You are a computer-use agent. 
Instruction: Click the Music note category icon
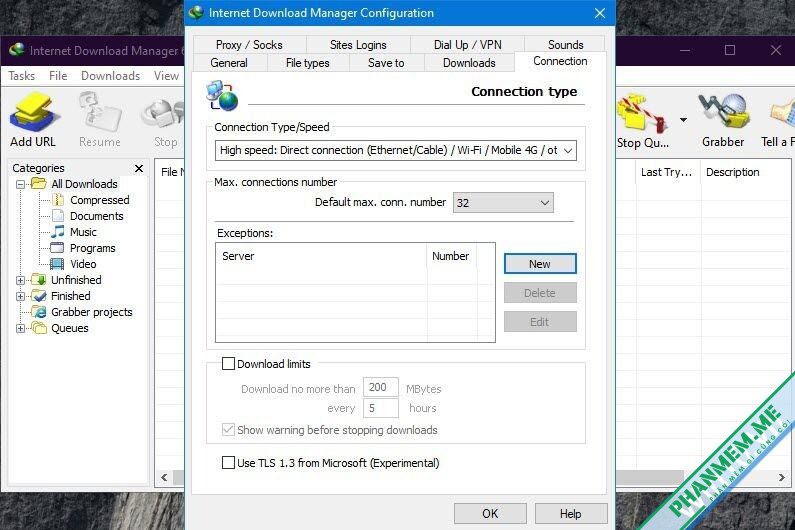58,232
